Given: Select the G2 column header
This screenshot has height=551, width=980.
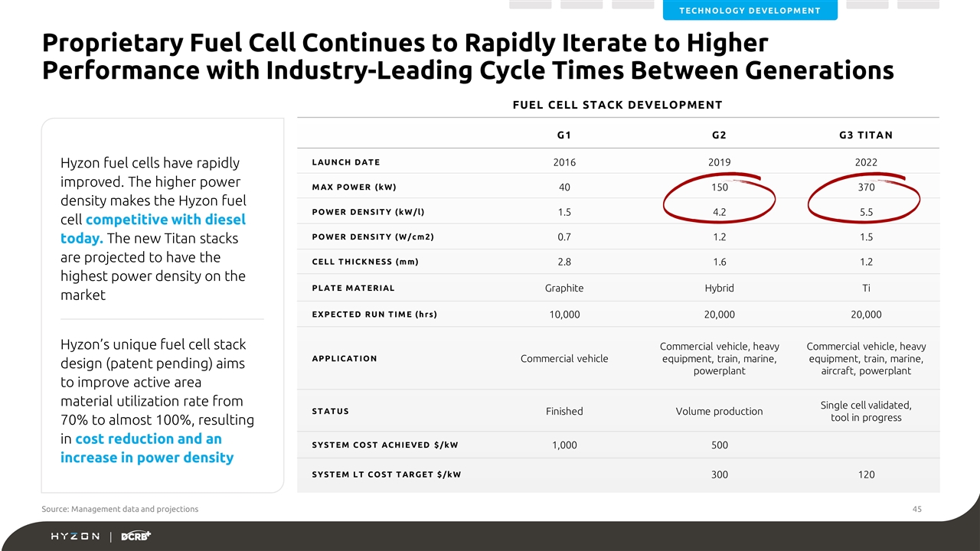Looking at the screenshot, I should coord(719,135).
